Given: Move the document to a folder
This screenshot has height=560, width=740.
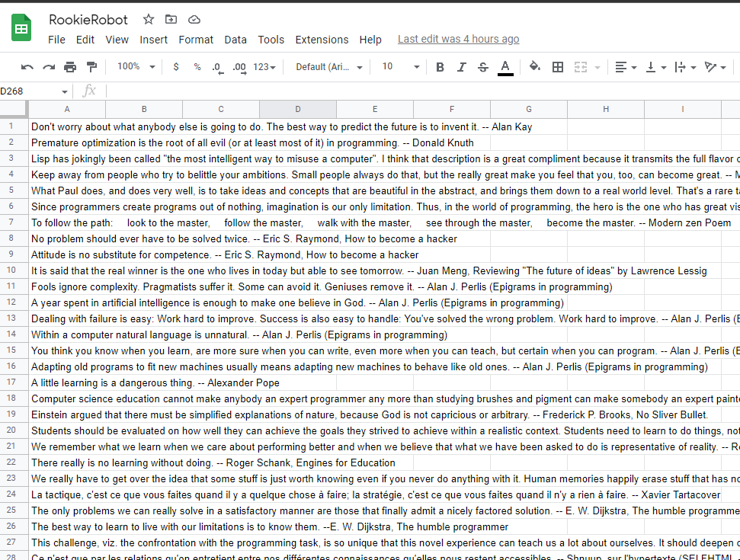Looking at the screenshot, I should 171,19.
